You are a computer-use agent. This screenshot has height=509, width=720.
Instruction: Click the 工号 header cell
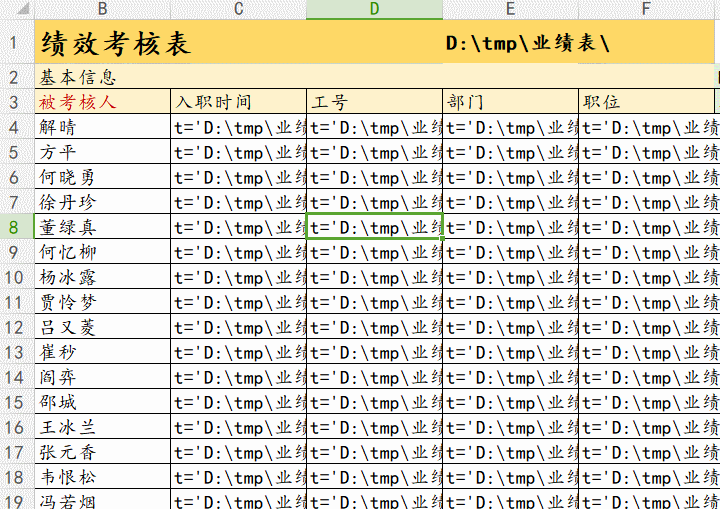point(374,102)
